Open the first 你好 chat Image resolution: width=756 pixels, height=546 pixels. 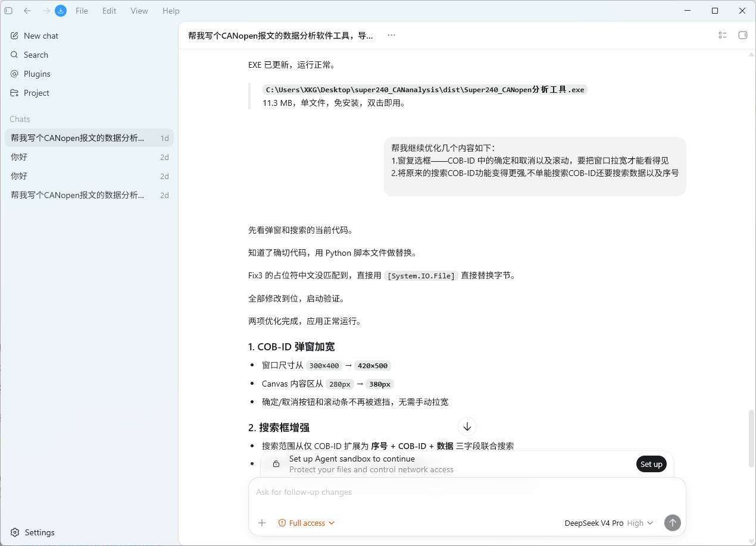pos(89,157)
